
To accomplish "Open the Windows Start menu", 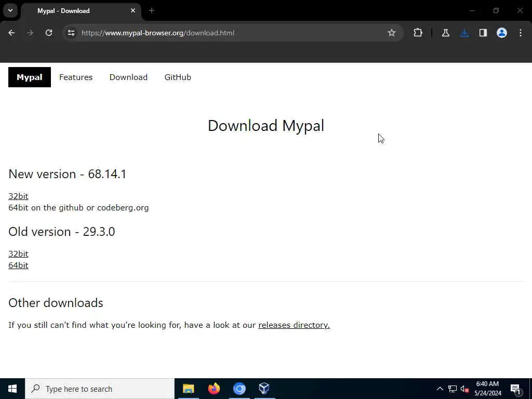I will coord(12,389).
